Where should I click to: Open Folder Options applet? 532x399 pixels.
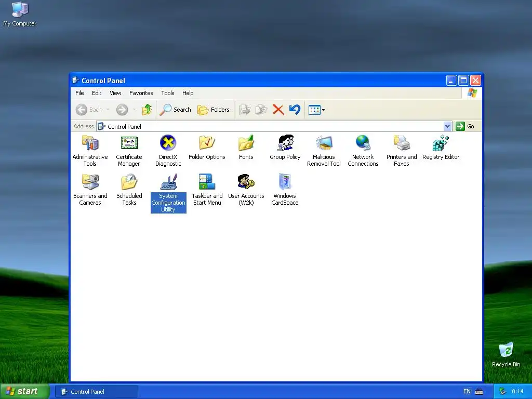[x=207, y=148]
